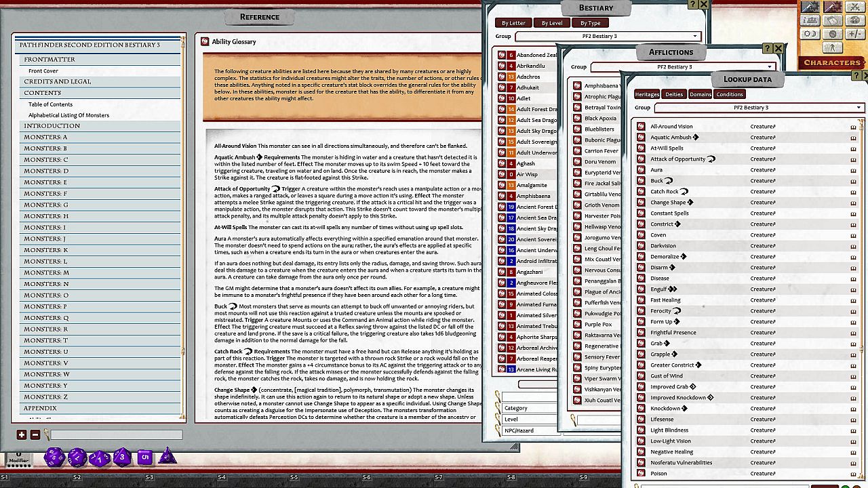Select the Low-Light Vision entry

(x=671, y=441)
